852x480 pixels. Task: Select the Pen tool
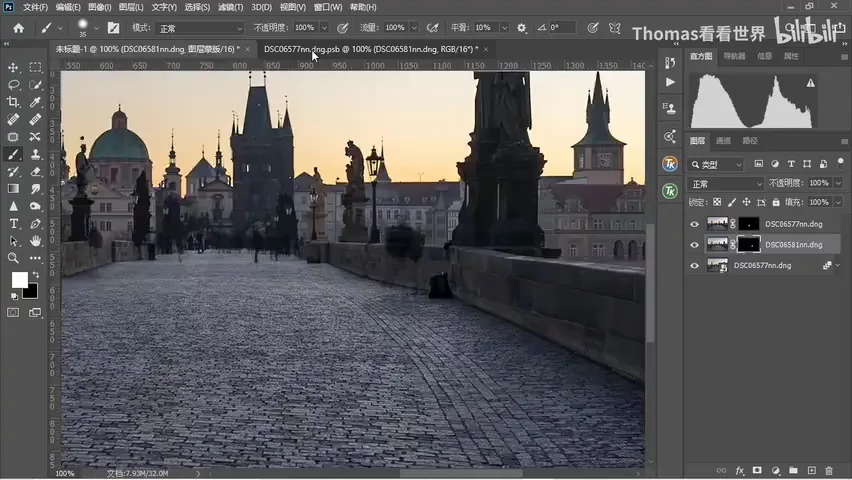35,223
